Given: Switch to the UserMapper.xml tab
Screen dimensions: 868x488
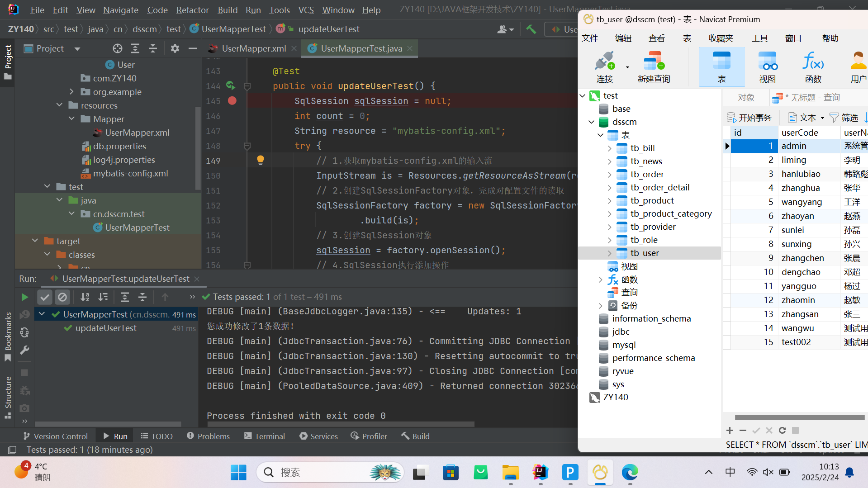Looking at the screenshot, I should 254,48.
